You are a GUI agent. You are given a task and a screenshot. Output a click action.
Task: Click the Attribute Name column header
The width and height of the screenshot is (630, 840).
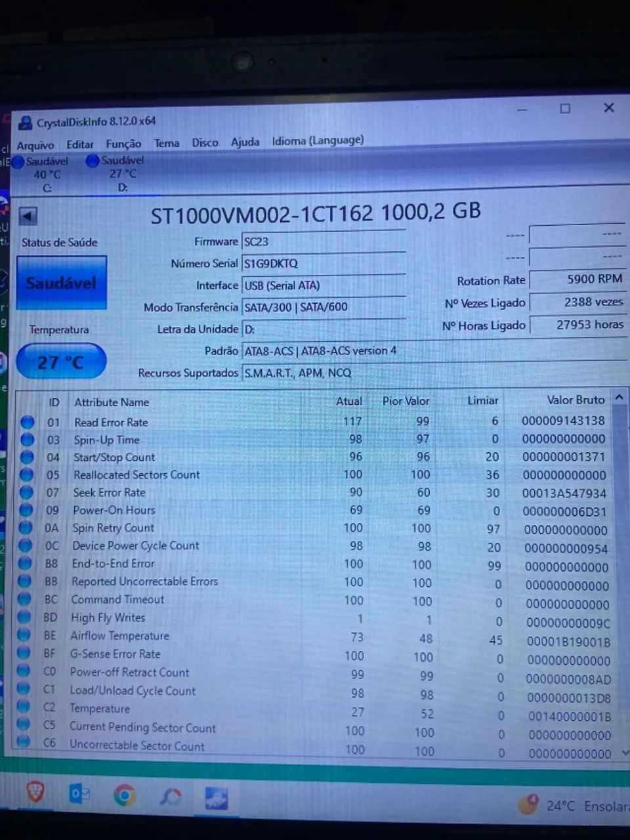[112, 402]
